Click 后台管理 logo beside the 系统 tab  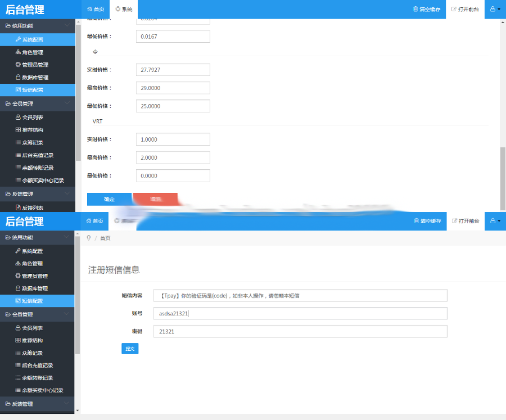(25, 10)
